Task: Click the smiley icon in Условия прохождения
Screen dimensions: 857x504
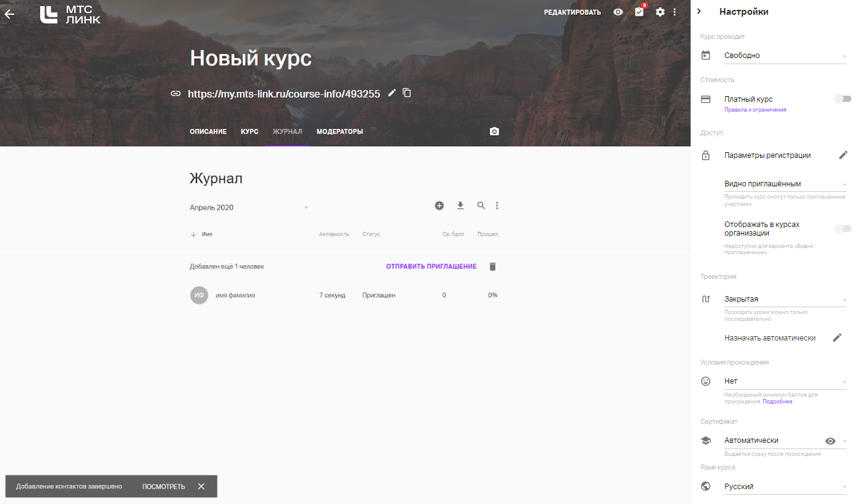Action: (x=706, y=381)
